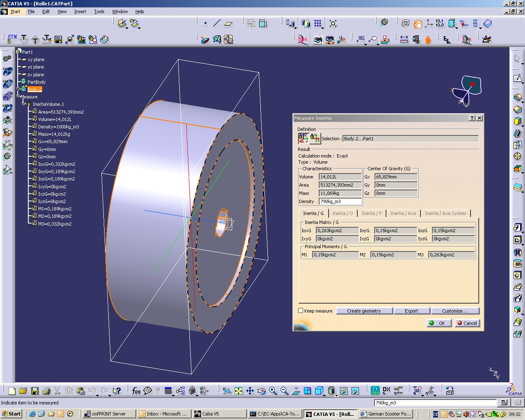Click the Measure Inertia orange weight icon

(x=428, y=39)
